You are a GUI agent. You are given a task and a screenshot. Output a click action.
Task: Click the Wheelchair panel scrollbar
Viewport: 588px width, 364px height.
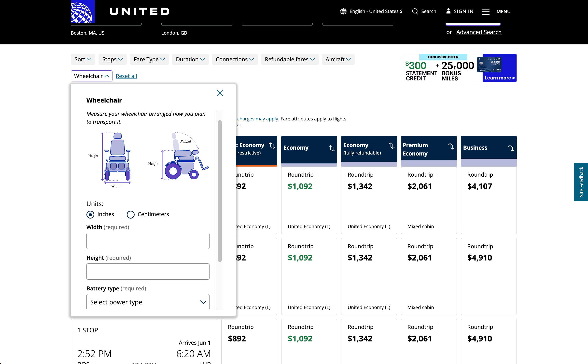pos(220,191)
